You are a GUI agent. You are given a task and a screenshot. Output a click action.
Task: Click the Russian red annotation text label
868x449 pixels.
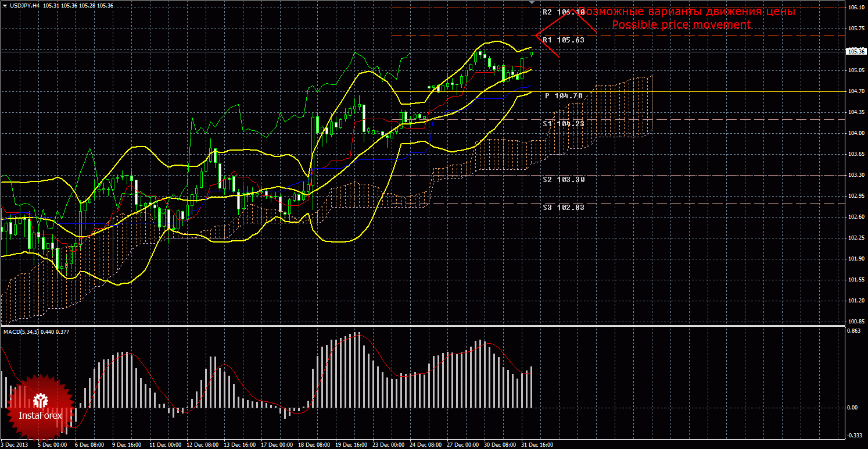pyautogui.click(x=687, y=11)
